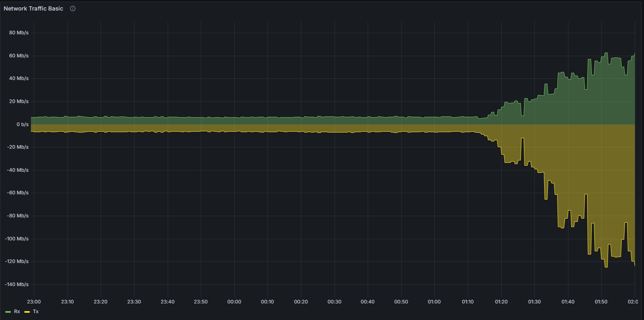Viewport: 644px width, 320px height.
Task: Click the 00:40 label on the time axis
Action: [x=368, y=302]
